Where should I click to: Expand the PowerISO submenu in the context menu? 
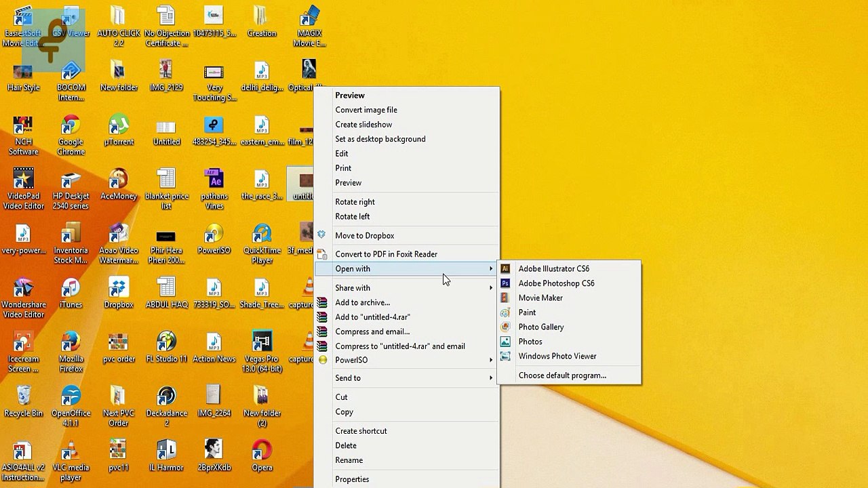407,361
